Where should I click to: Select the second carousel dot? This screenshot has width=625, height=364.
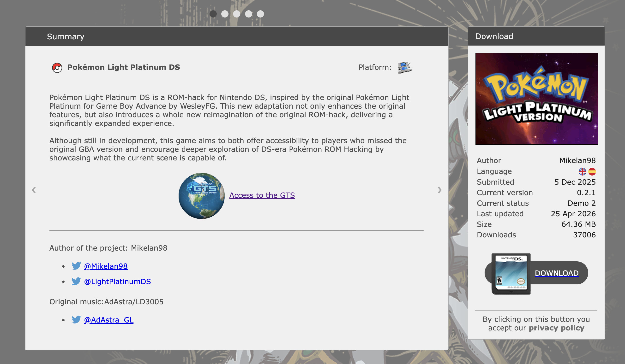[225, 14]
